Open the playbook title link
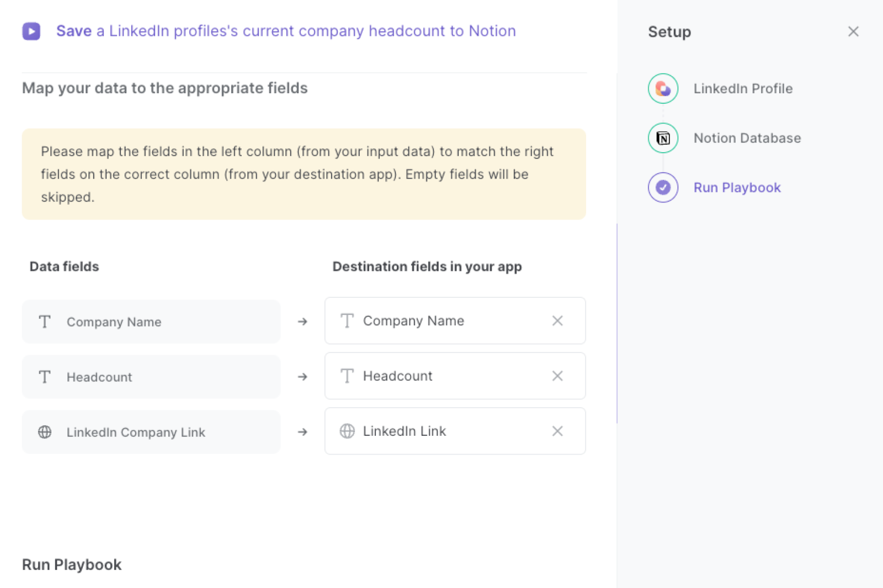Image resolution: width=883 pixels, height=588 pixels. coord(286,31)
